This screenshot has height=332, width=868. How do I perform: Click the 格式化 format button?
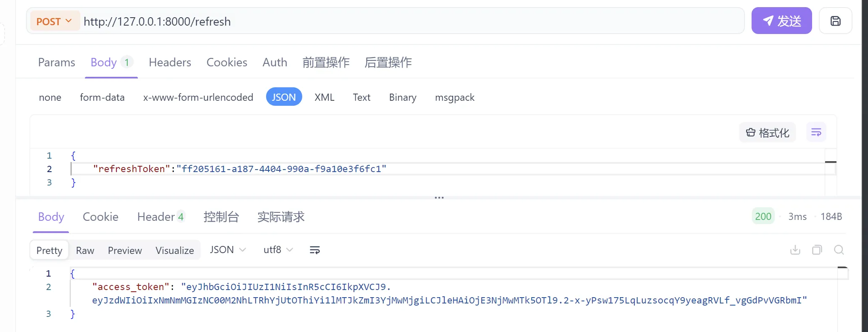coord(768,133)
